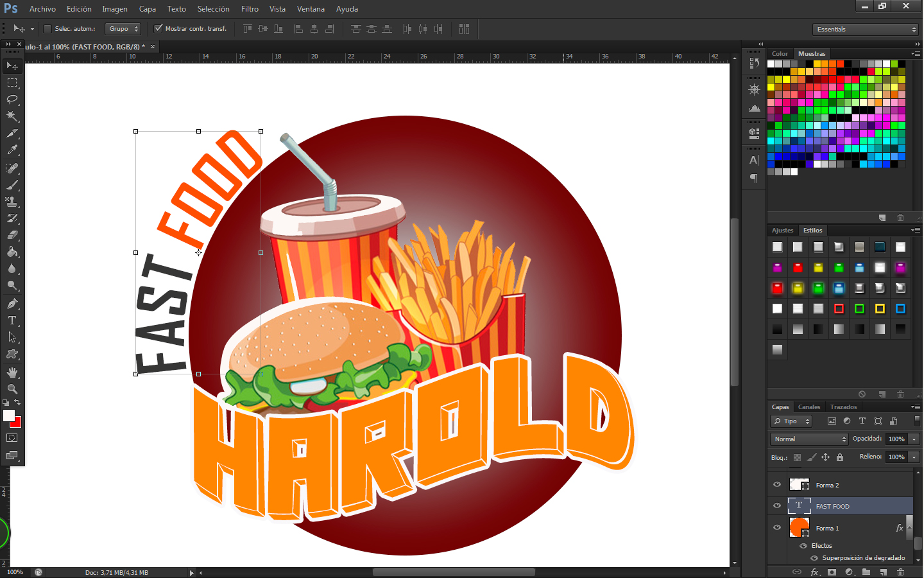Select the Eyedropper tool

(x=12, y=150)
